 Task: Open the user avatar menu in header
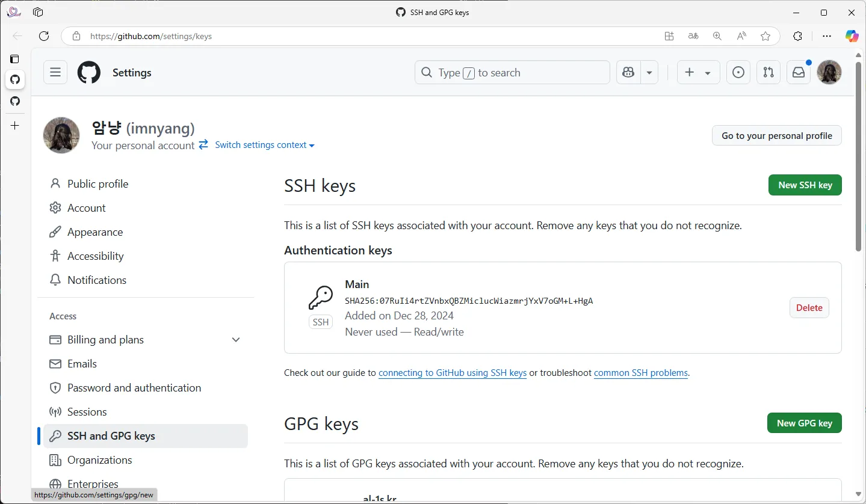(829, 72)
